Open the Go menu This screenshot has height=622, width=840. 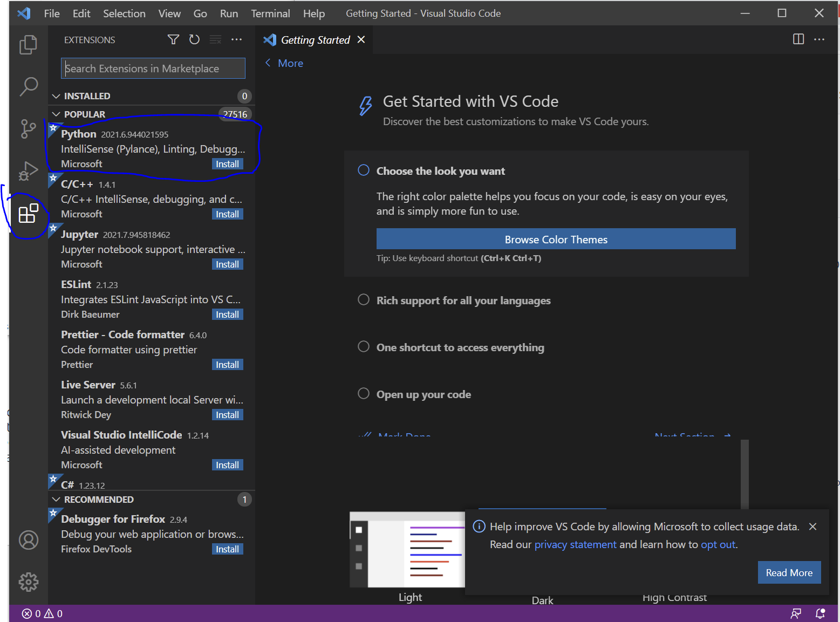[x=200, y=13]
